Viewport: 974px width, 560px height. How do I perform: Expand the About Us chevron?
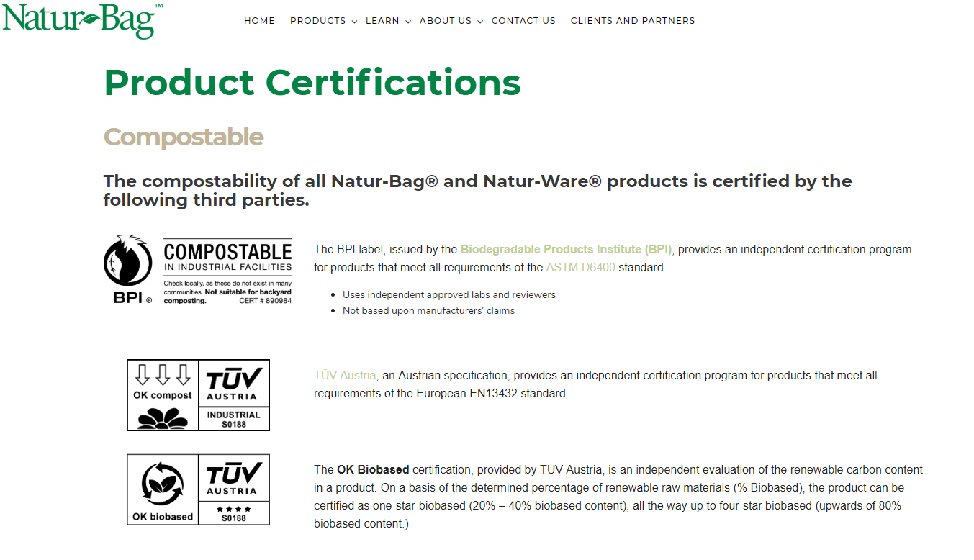pyautogui.click(x=480, y=22)
